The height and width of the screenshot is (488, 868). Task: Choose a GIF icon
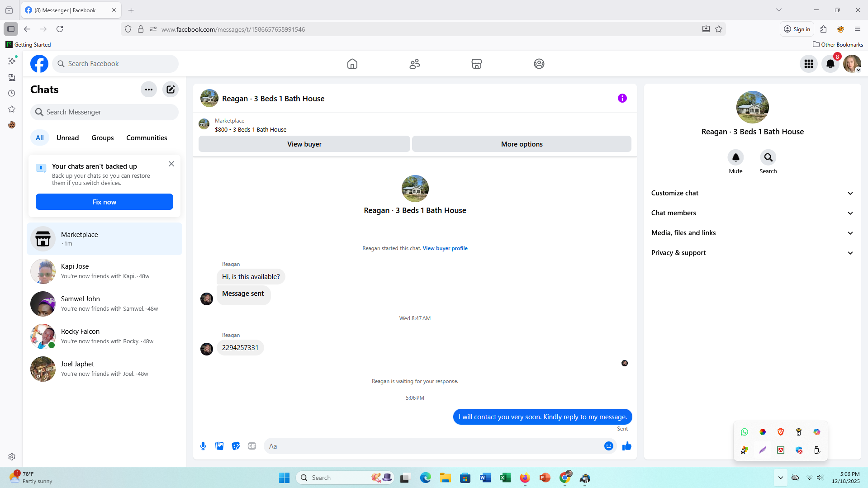point(252,446)
